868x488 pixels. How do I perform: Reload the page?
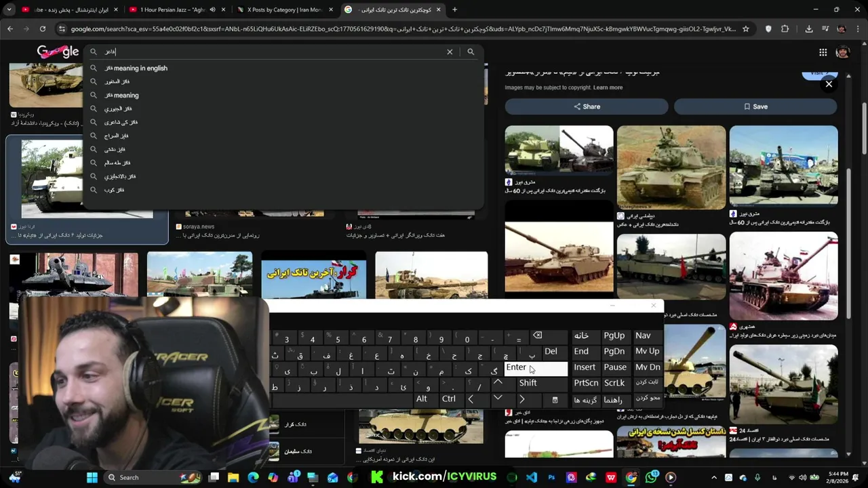click(x=42, y=29)
